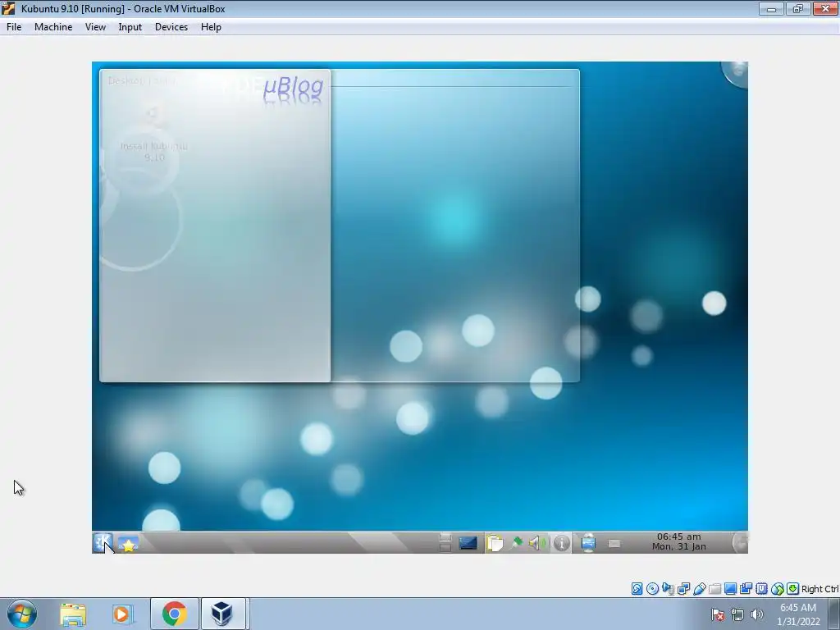Minimize the VirtualBox window
Image resolution: width=840 pixels, height=630 pixels.
771,8
